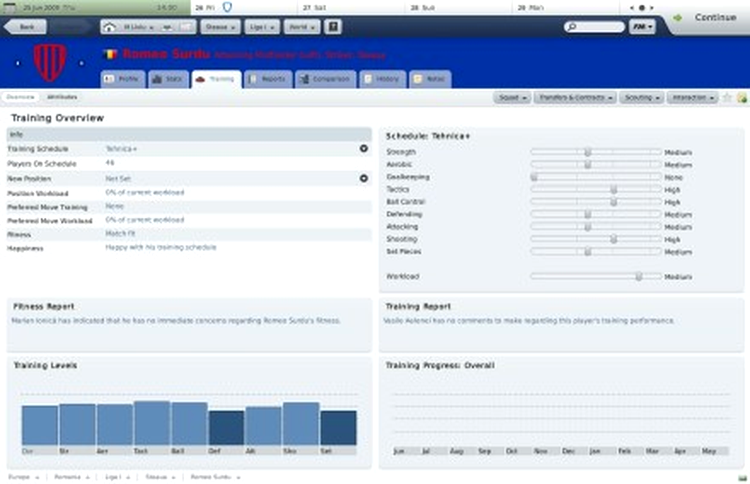This screenshot has height=484, width=750.
Task: Open the help question mark icon
Action: (x=333, y=27)
